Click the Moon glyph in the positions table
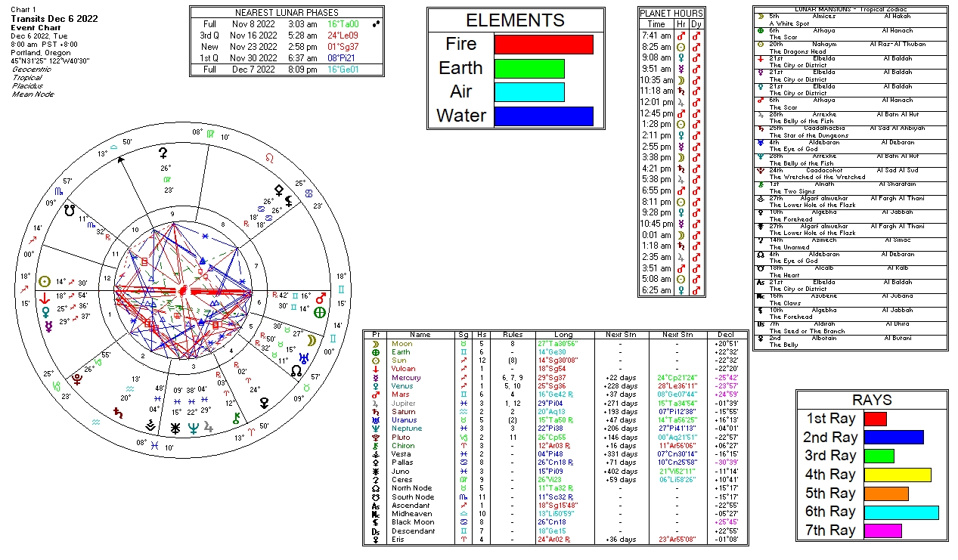The height and width of the screenshot is (560, 958). [x=375, y=344]
